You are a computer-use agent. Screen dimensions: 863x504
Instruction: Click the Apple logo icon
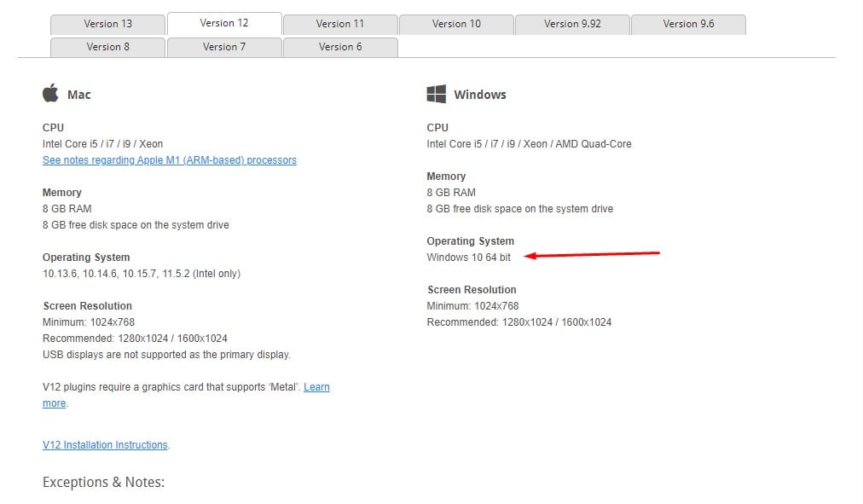click(x=50, y=93)
